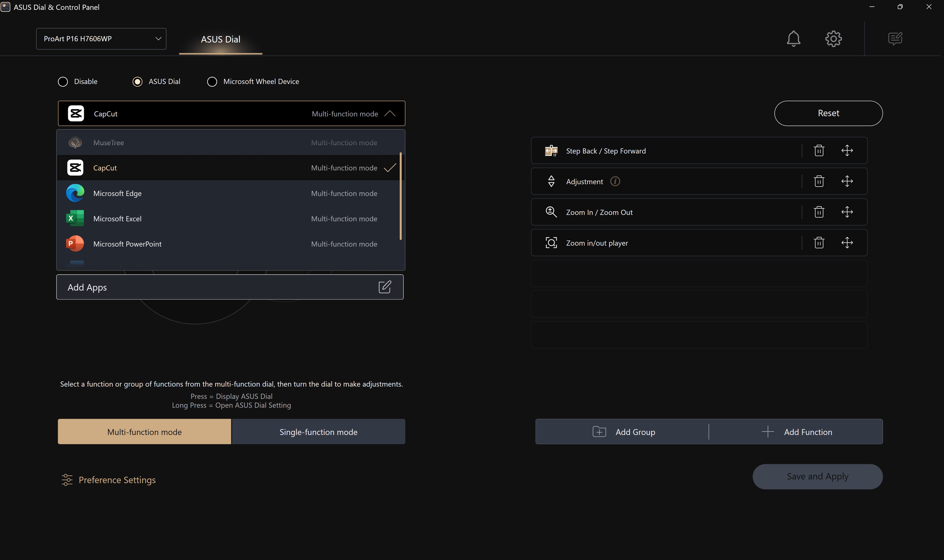
Task: Click move handle for Zoom in/out player
Action: (847, 243)
